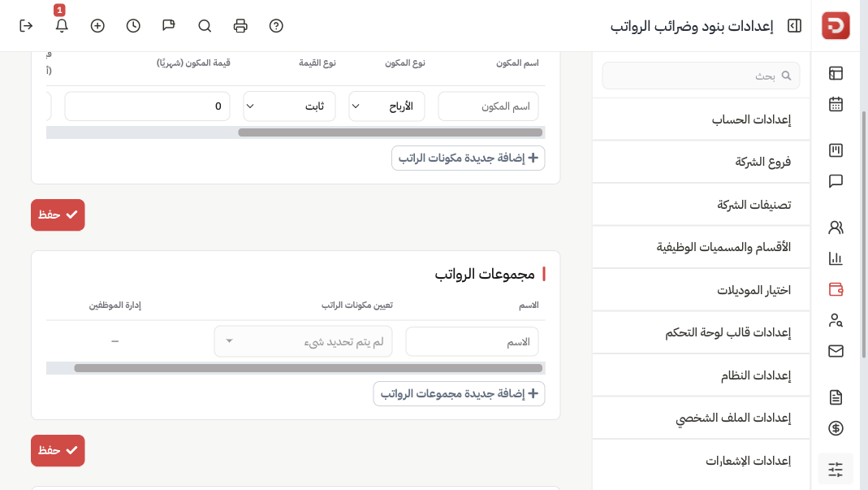Image resolution: width=868 pixels, height=490 pixels.
Task: Open the help question mark icon
Action: (276, 26)
